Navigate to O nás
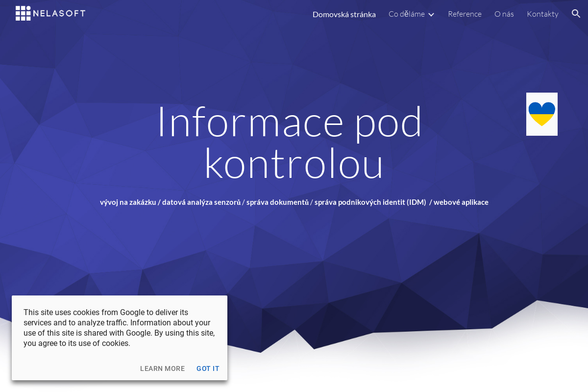Screen dimensions: 588x392 504,14
